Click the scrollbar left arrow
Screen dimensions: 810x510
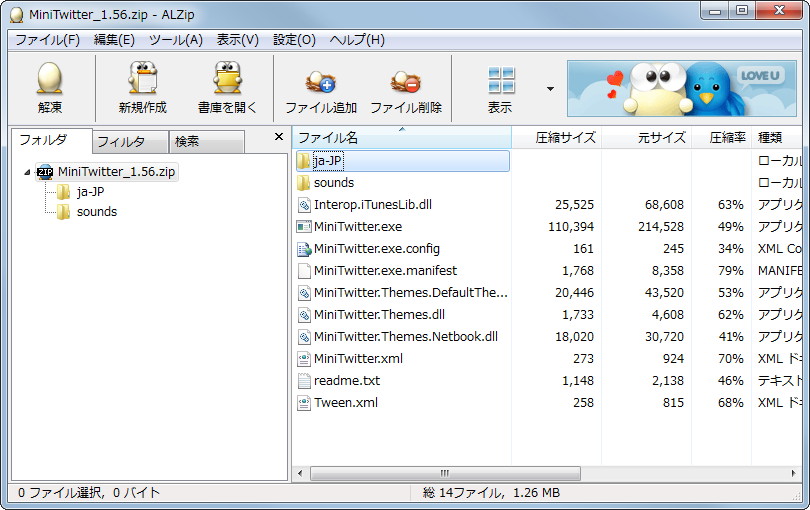click(300, 473)
